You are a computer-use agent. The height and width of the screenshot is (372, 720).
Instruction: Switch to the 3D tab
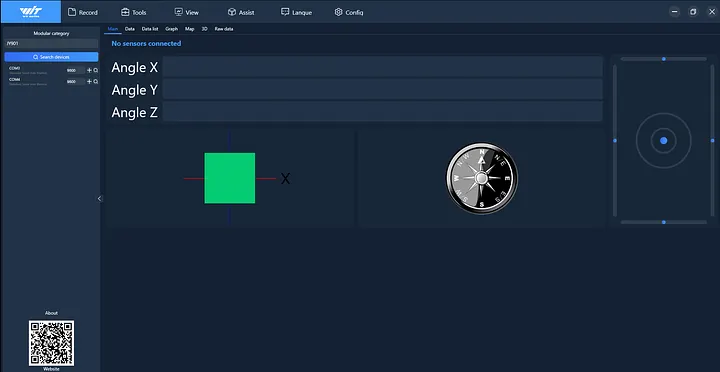(204, 29)
